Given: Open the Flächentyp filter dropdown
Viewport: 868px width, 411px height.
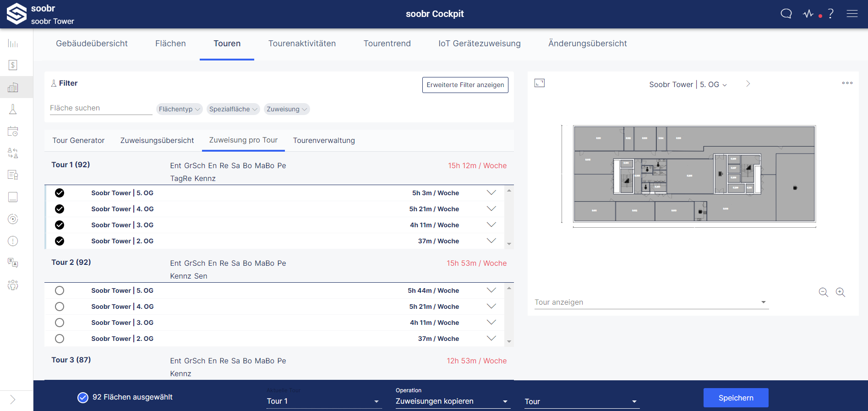Looking at the screenshot, I should click(180, 109).
